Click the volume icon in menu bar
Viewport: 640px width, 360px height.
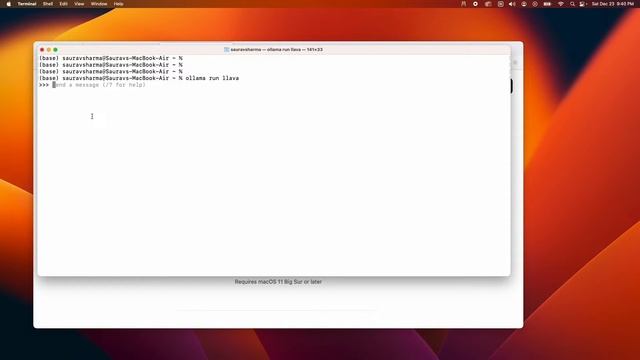tap(512, 4)
